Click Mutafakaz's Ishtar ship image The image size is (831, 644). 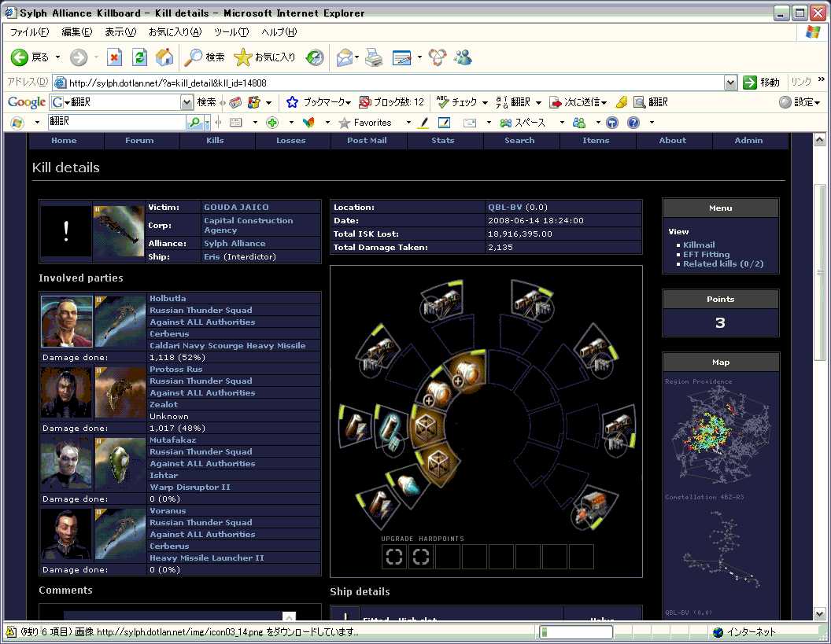coord(120,463)
